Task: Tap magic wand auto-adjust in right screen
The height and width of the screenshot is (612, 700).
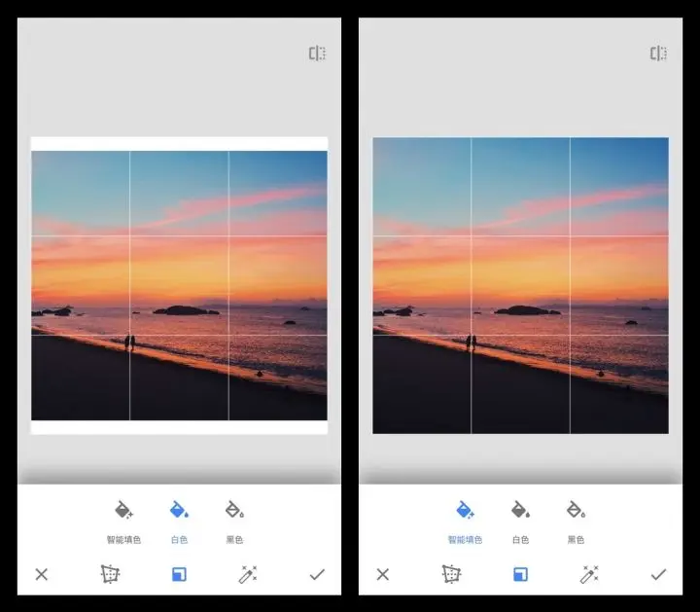Action: tap(589, 574)
